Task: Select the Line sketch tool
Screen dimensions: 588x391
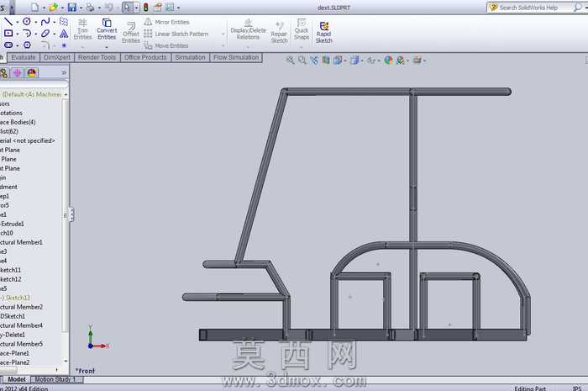Action: (8, 21)
